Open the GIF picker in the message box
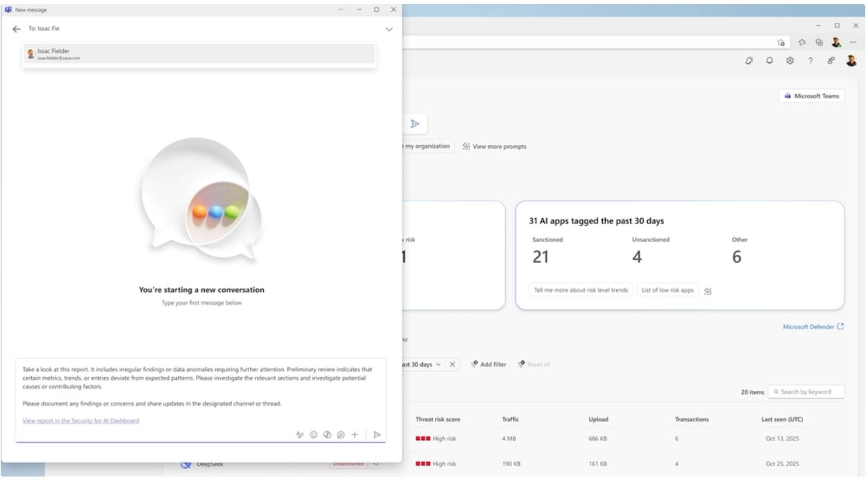868x480 pixels. point(327,434)
